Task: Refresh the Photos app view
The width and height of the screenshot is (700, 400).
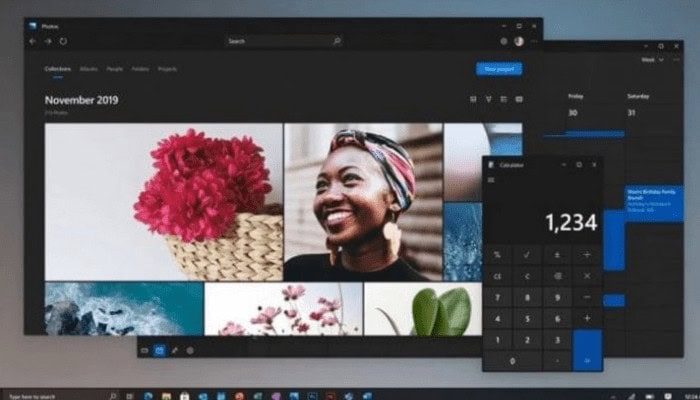Action: click(x=63, y=41)
